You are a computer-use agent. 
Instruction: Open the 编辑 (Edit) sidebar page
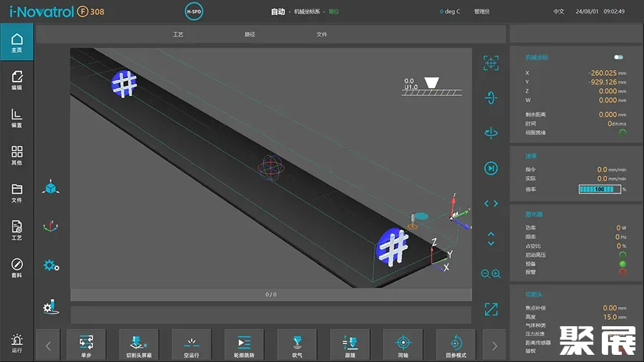[17, 80]
